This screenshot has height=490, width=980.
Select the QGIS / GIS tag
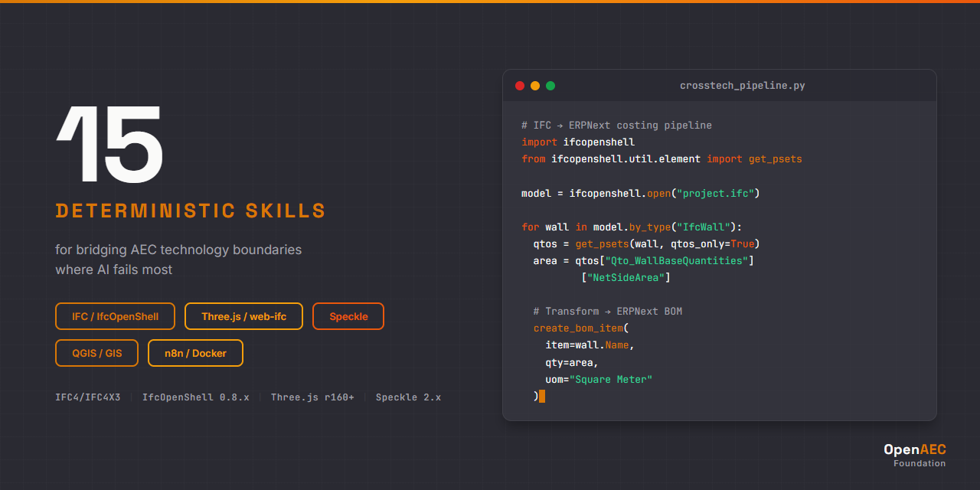pos(96,353)
